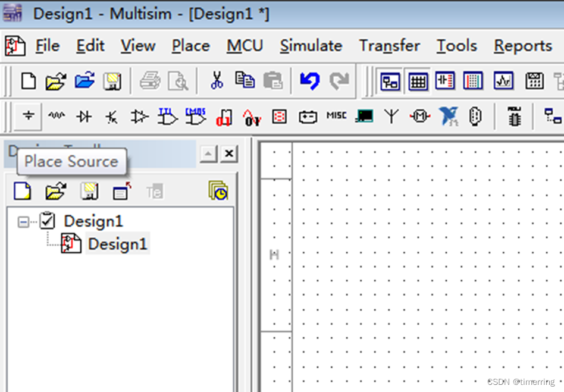Screen dimensions: 564x392
Task: Place a Diode
Action: (84, 116)
